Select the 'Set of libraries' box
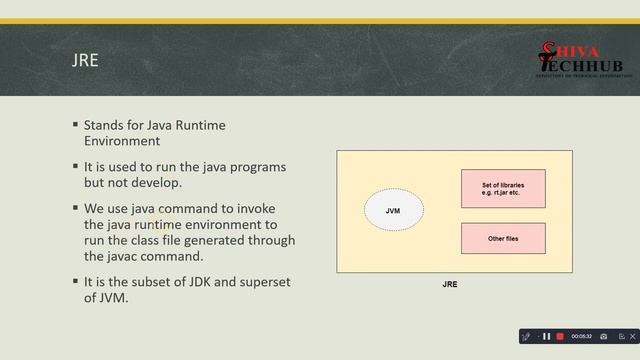This screenshot has width=640, height=360. (503, 189)
